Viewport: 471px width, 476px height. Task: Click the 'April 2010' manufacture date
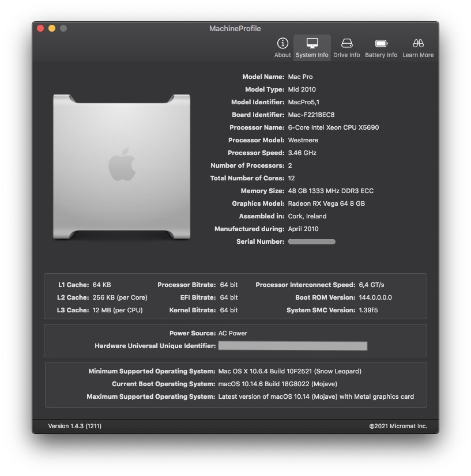pos(303,229)
